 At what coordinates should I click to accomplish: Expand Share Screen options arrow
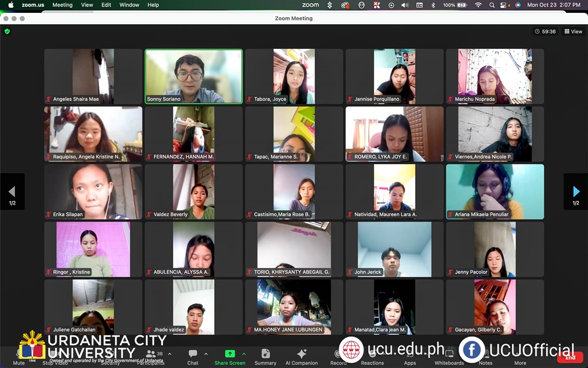tap(244, 354)
